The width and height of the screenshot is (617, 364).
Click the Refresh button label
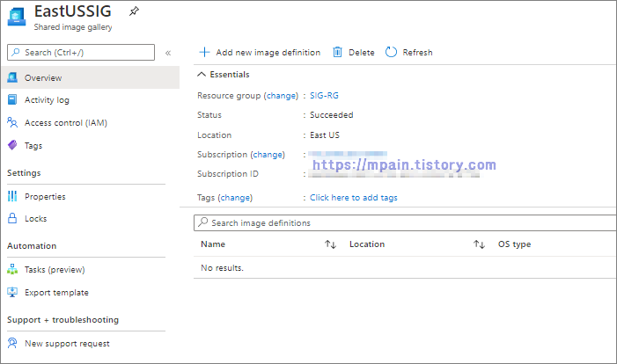pos(417,52)
